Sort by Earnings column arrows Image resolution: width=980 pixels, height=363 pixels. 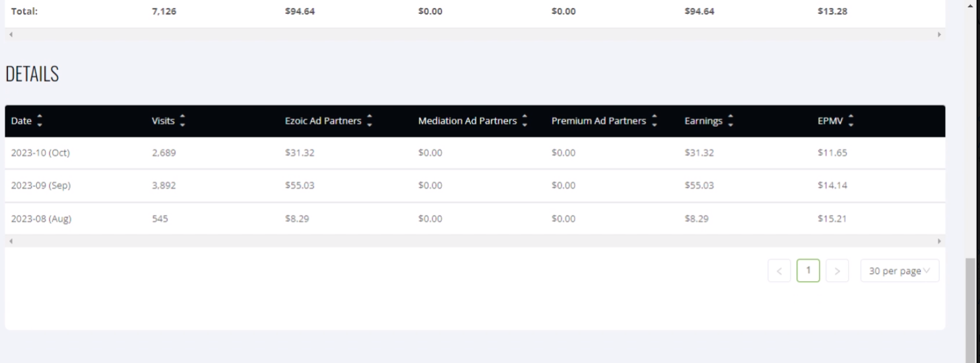click(x=730, y=121)
